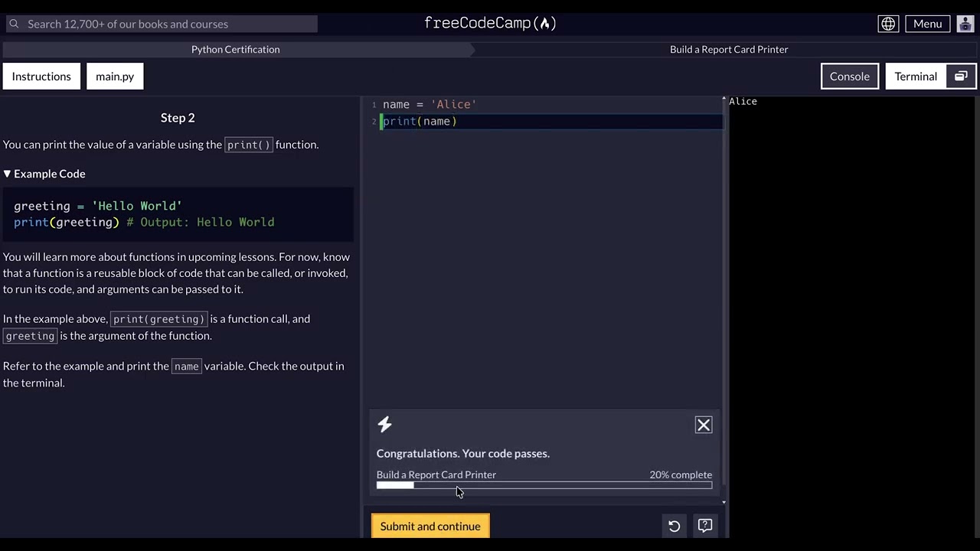980x551 pixels.
Task: Close the congratulations panel
Action: coord(704,425)
